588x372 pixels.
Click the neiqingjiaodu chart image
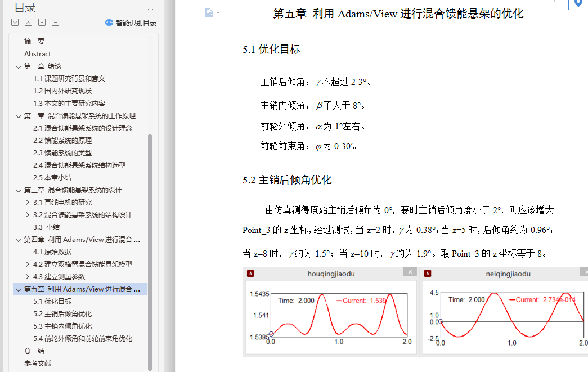pyautogui.click(x=504, y=311)
